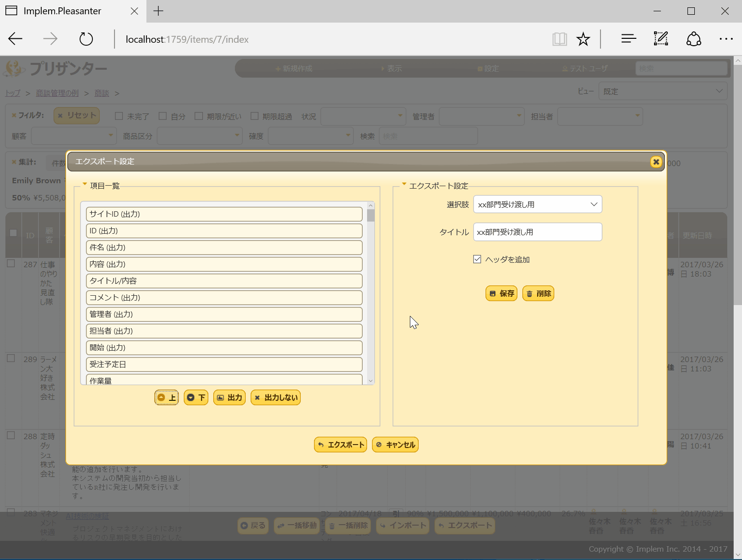Select the タイトル/内容 list item
This screenshot has width=742, height=560.
(224, 281)
